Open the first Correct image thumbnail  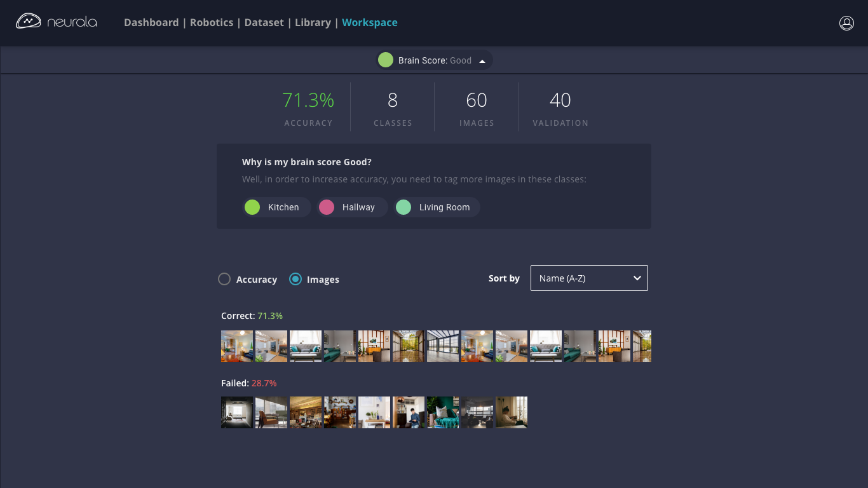point(237,346)
